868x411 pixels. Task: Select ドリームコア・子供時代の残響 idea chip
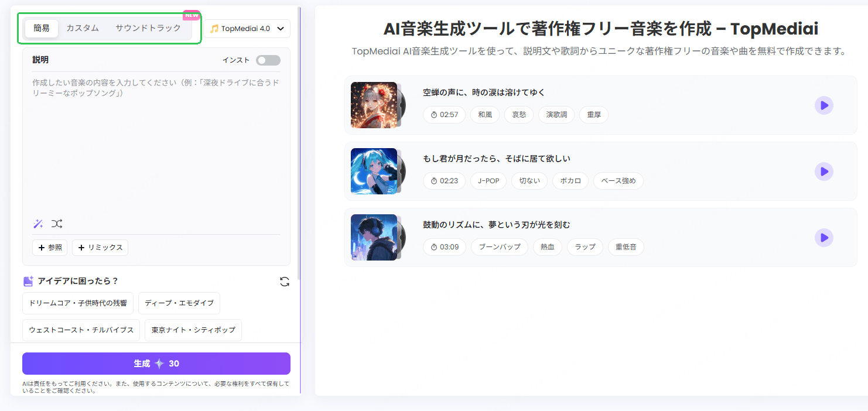78,303
